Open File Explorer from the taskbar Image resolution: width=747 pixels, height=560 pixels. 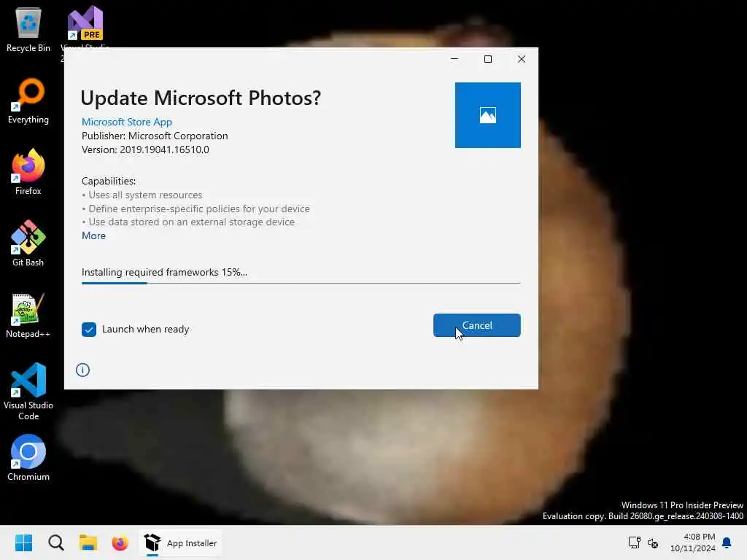pyautogui.click(x=88, y=542)
